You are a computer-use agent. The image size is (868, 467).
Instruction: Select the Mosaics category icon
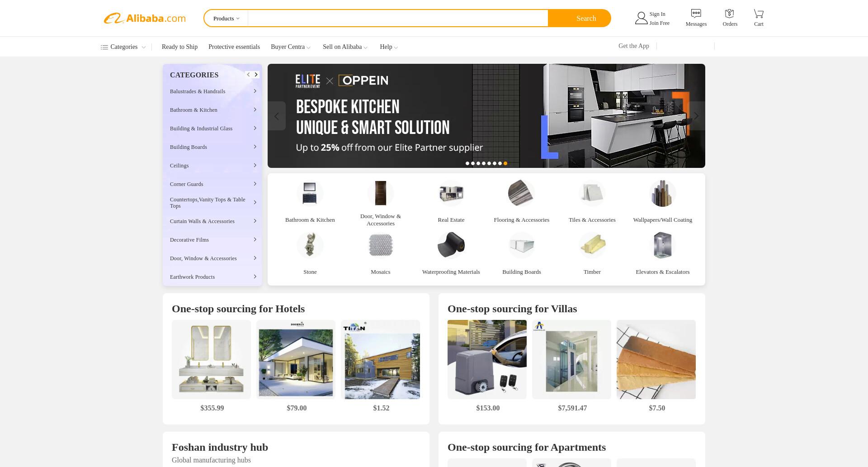380,245
